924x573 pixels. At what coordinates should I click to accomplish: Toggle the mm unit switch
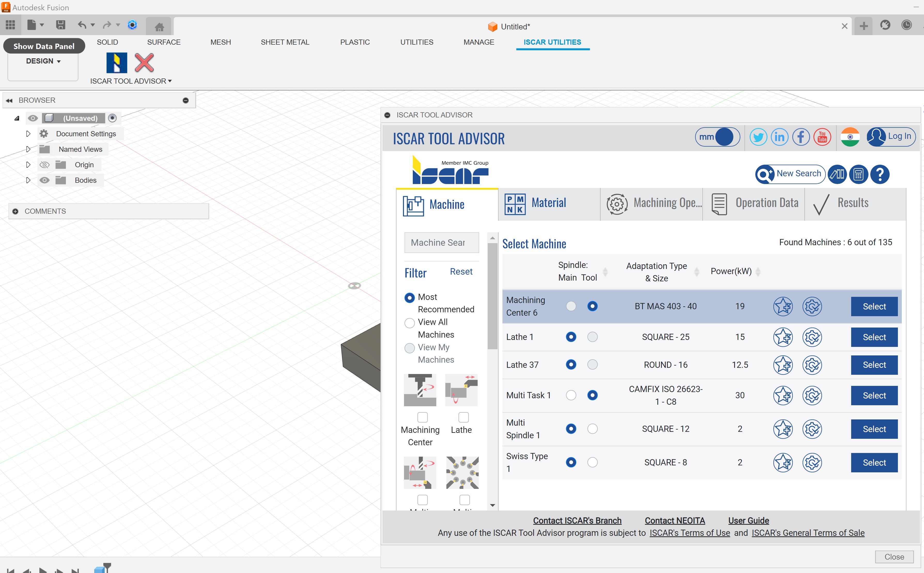coord(717,137)
